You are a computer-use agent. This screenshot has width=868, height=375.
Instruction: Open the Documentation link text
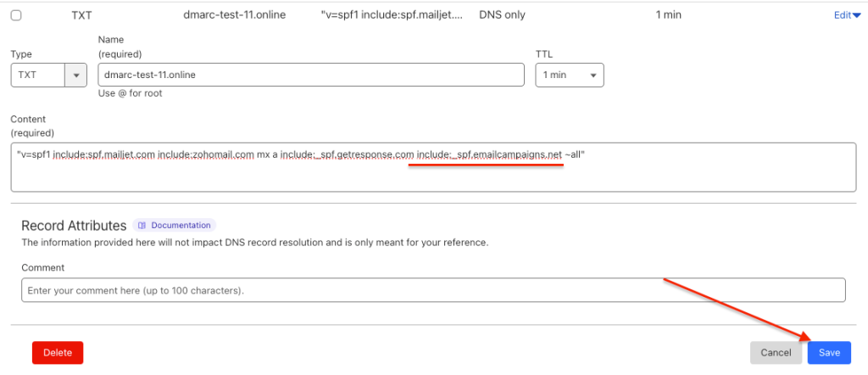[181, 226]
